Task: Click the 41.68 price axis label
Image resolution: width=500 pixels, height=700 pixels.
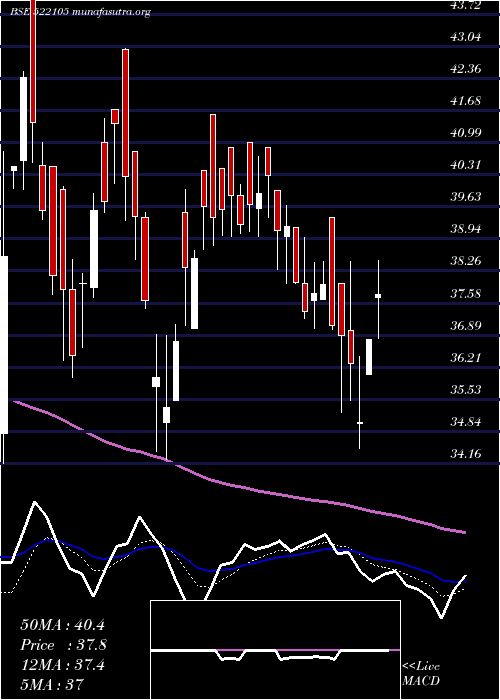Action: coord(466,101)
